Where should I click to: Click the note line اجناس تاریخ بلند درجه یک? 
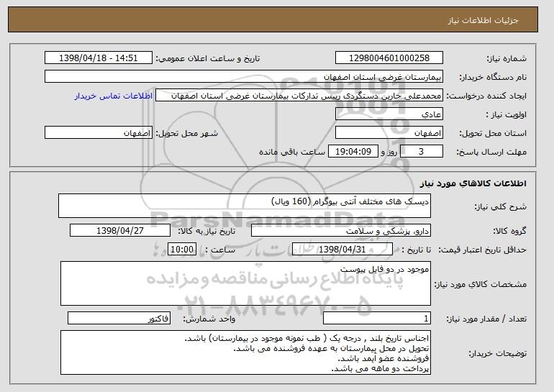306,338
